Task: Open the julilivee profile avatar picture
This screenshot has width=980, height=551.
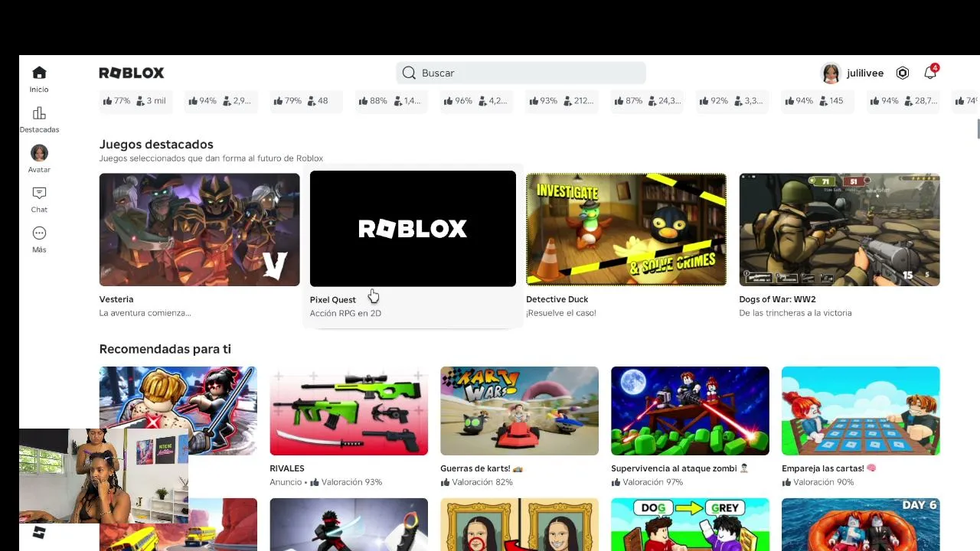Action: [x=831, y=73]
